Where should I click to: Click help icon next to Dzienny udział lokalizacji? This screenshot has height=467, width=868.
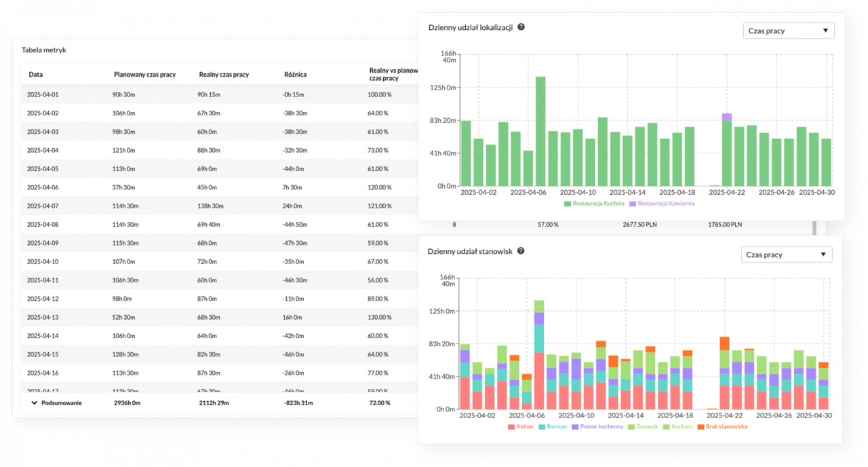(521, 27)
